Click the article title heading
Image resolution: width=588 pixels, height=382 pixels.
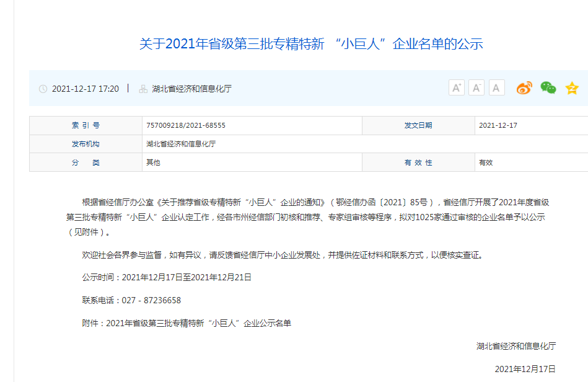point(310,44)
